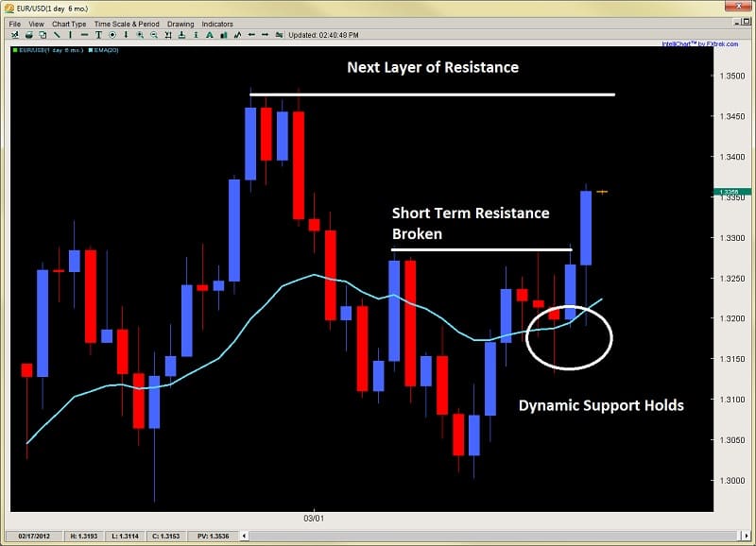
Task: Select the horizontal line drawing tool
Action: tap(84, 35)
